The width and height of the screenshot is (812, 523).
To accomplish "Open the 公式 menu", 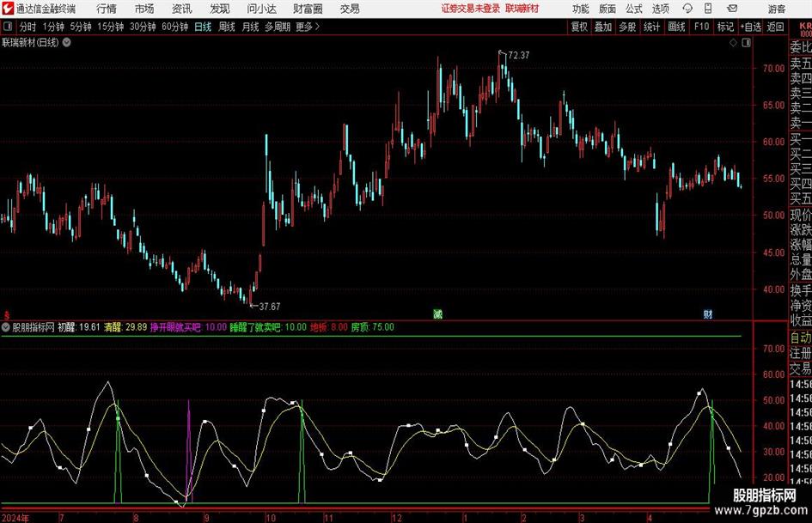I will [633, 9].
